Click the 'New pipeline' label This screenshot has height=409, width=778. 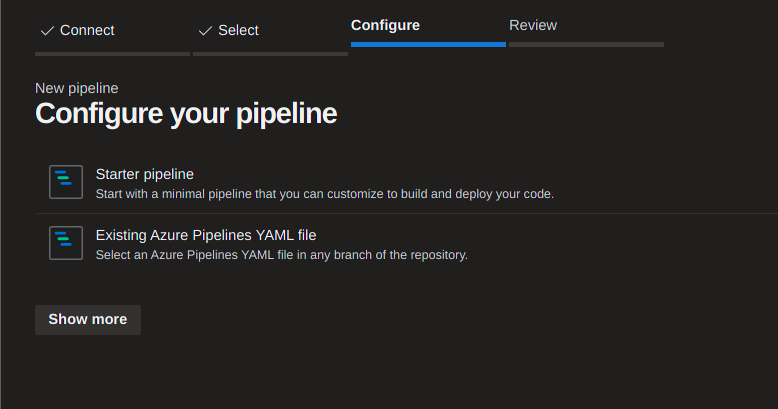pos(76,88)
